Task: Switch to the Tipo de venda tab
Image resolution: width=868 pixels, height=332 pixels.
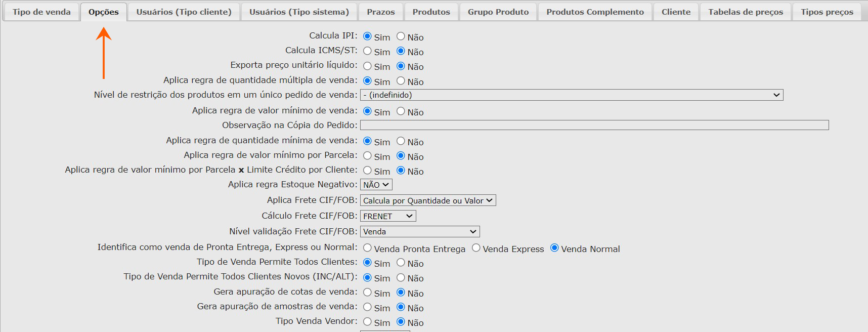Action: click(x=41, y=12)
